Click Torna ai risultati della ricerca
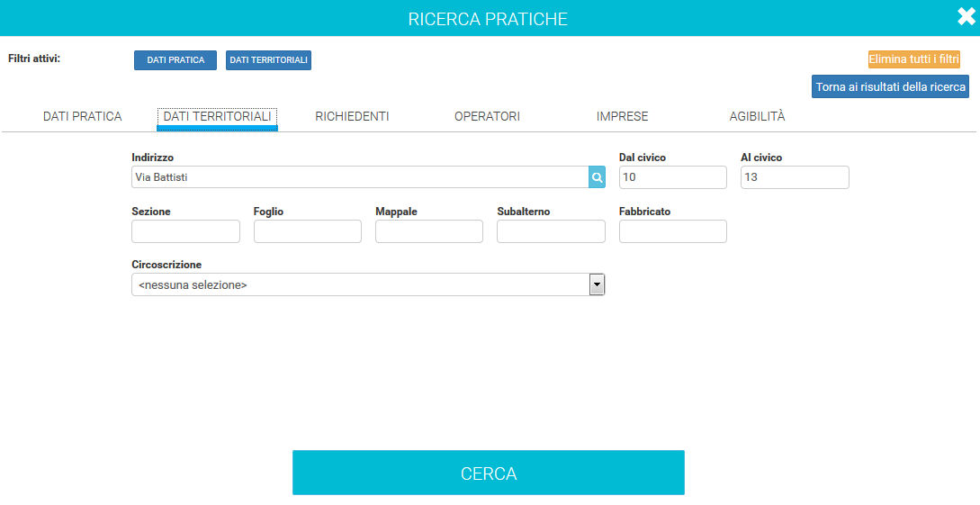Image resolution: width=980 pixels, height=505 pixels. coord(890,86)
